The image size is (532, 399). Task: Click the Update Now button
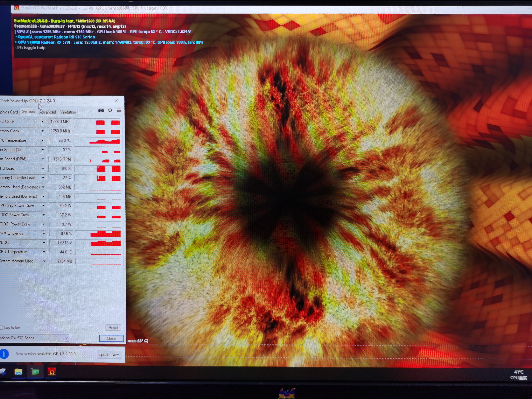tap(109, 355)
